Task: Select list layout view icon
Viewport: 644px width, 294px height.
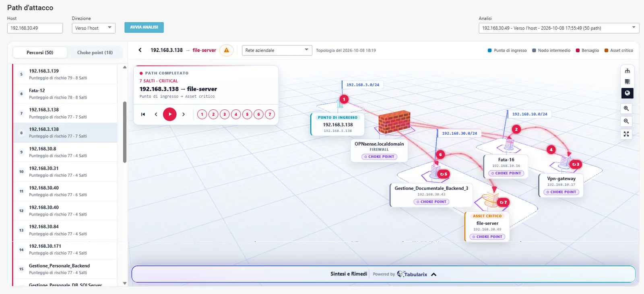Action: (x=627, y=82)
